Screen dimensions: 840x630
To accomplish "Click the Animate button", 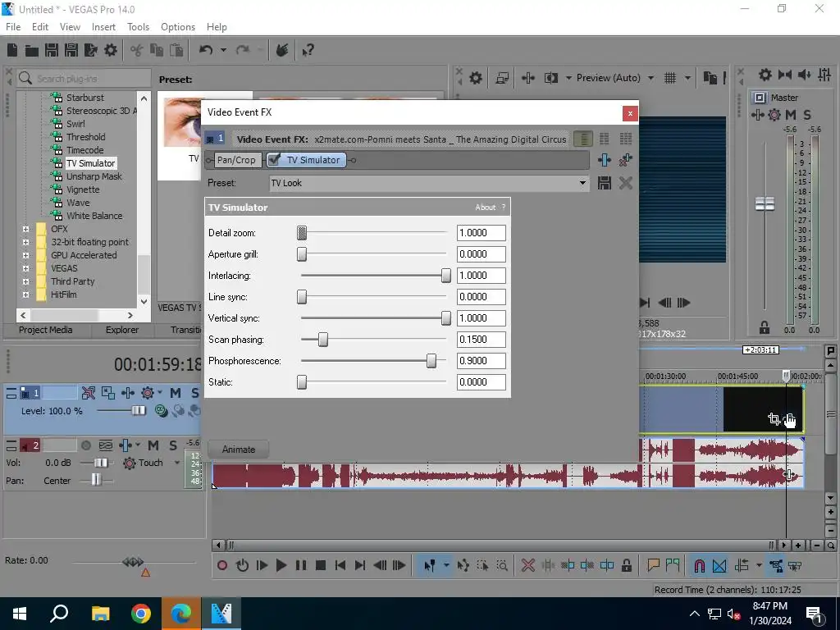I will pyautogui.click(x=239, y=450).
